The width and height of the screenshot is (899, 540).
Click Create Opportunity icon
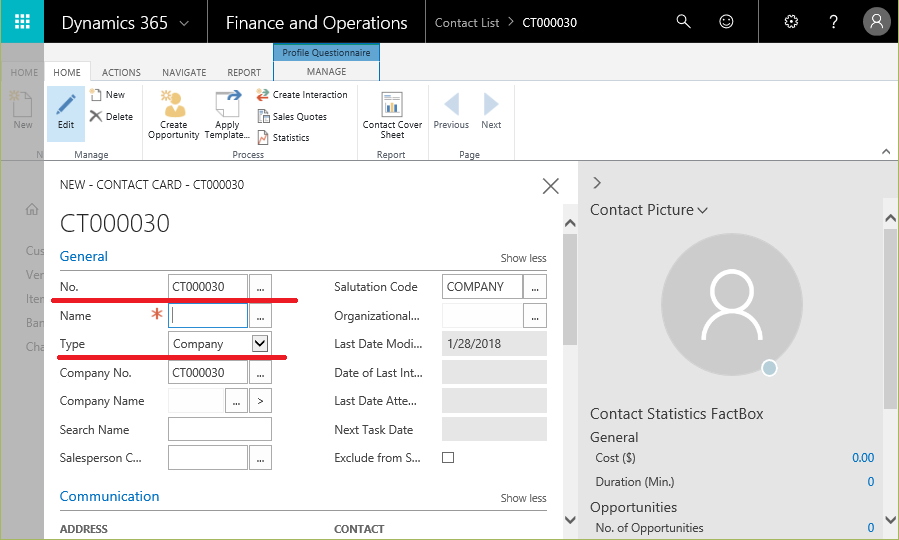173,114
